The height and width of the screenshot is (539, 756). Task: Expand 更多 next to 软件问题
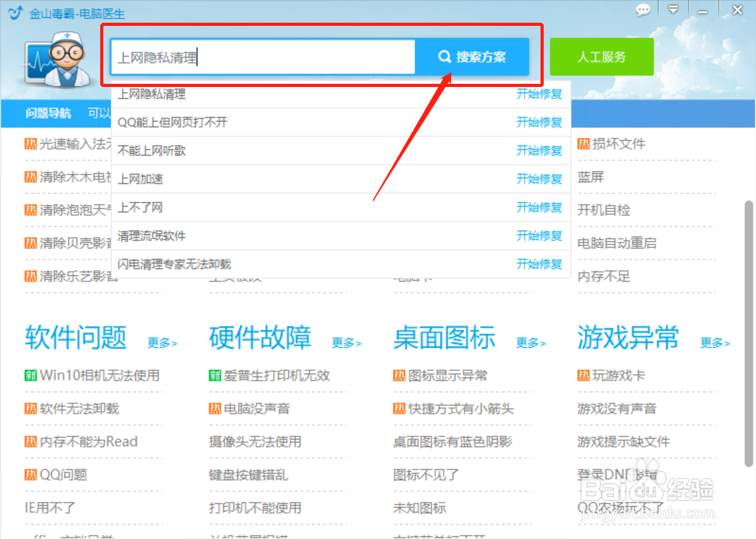[x=163, y=343]
